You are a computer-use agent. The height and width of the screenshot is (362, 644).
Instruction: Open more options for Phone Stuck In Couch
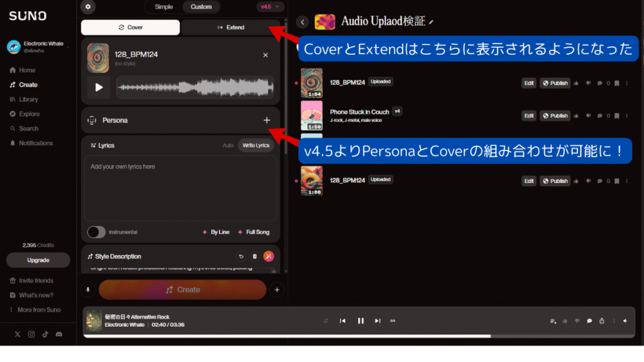pyautogui.click(x=627, y=116)
